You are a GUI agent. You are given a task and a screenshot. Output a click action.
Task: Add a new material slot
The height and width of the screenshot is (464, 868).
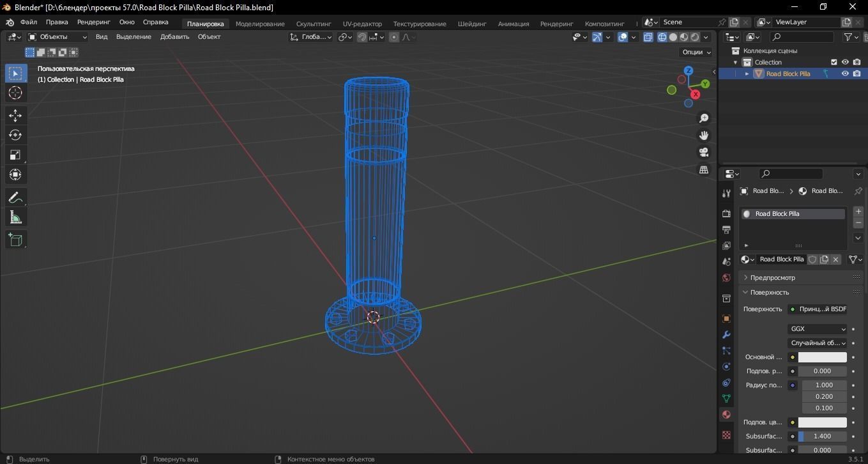click(858, 211)
